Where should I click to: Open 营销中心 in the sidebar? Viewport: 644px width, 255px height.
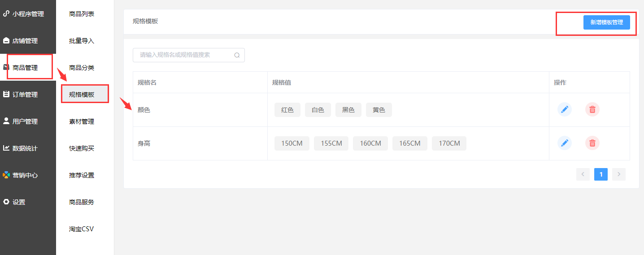28,175
